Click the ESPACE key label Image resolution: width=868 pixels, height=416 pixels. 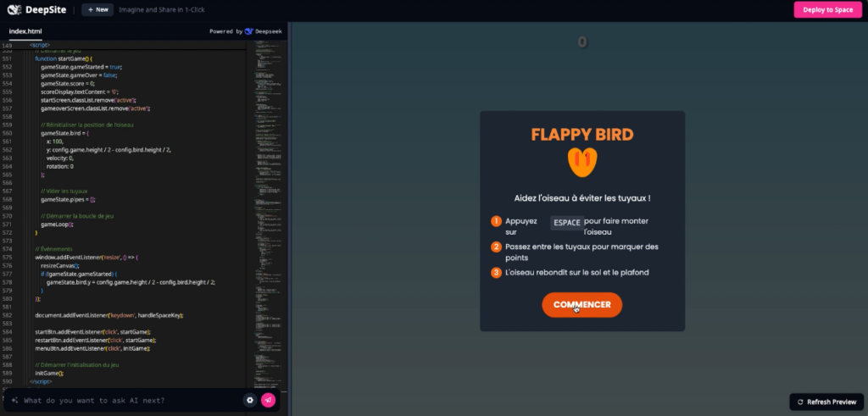[x=566, y=223]
